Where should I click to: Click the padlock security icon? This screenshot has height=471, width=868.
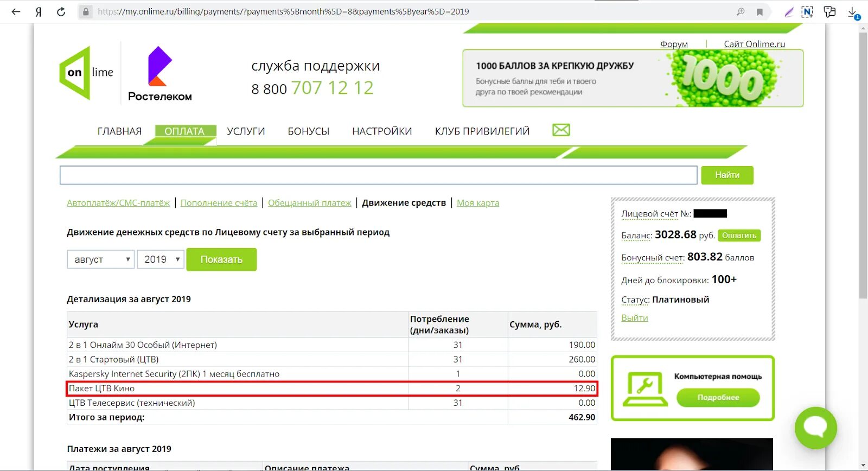coord(86,11)
